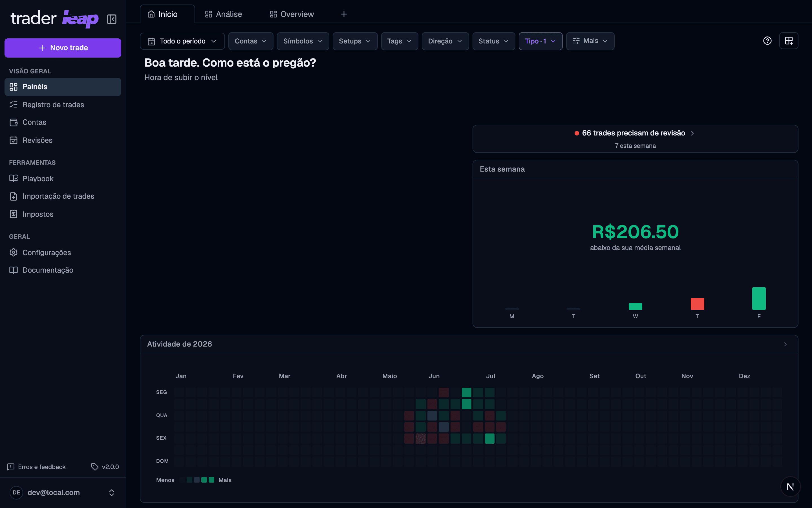Click Wednesday's green bar in weekly chart
The height and width of the screenshot is (508, 812).
(x=635, y=306)
